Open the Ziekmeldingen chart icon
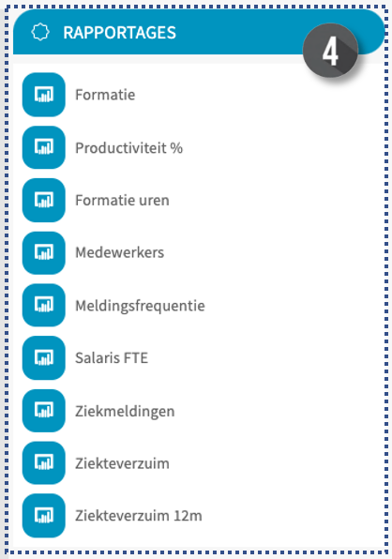 pyautogui.click(x=44, y=411)
